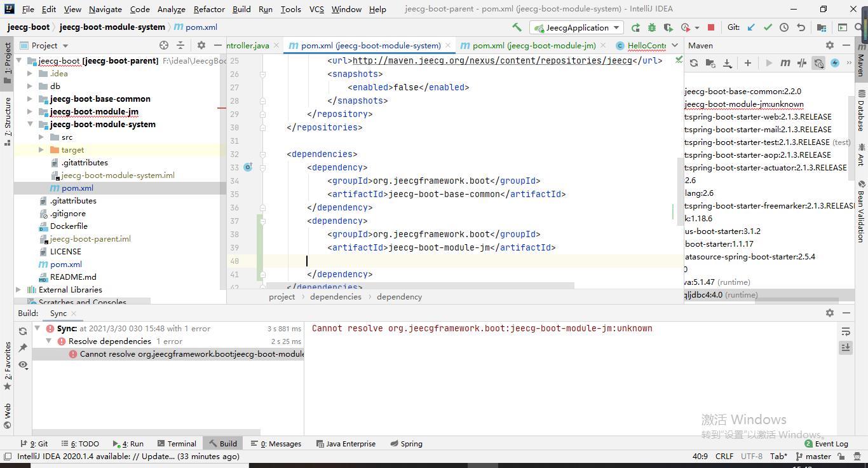Close the Sync tab in Build panel

[73, 313]
